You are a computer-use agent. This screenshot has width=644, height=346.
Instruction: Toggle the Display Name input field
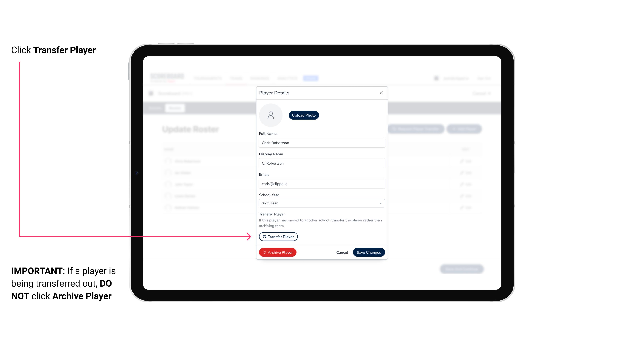pos(321,163)
